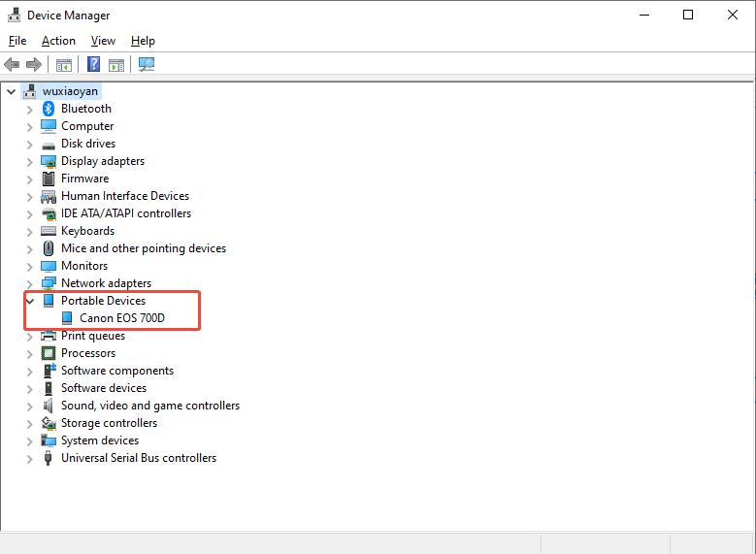Select Mice and other pointing devices
Screen dimensions: 756x554
point(143,248)
